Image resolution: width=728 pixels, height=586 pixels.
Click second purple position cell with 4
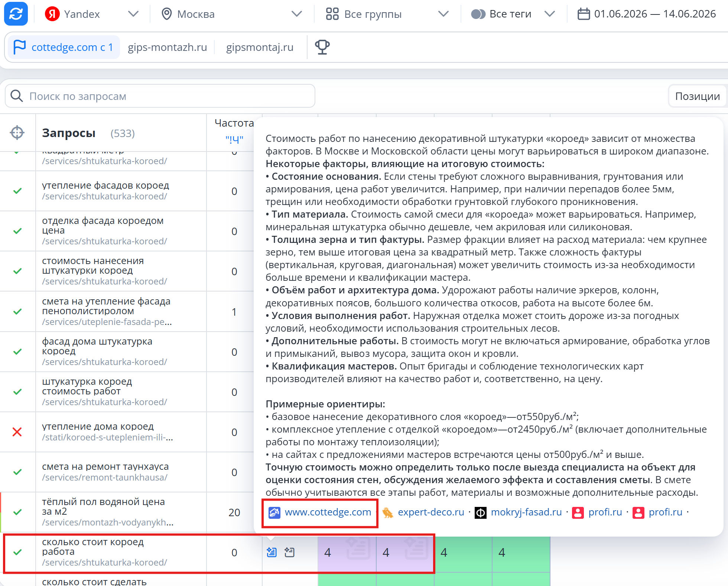point(405,553)
